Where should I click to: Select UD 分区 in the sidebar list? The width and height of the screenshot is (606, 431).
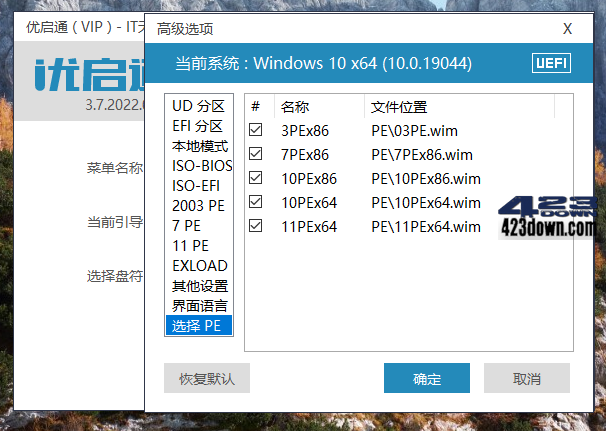click(x=198, y=106)
